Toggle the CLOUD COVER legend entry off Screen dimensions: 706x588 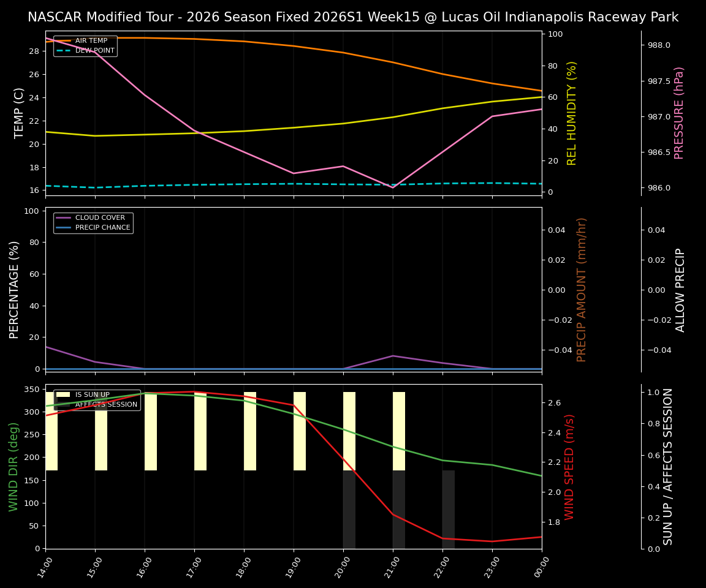point(100,217)
